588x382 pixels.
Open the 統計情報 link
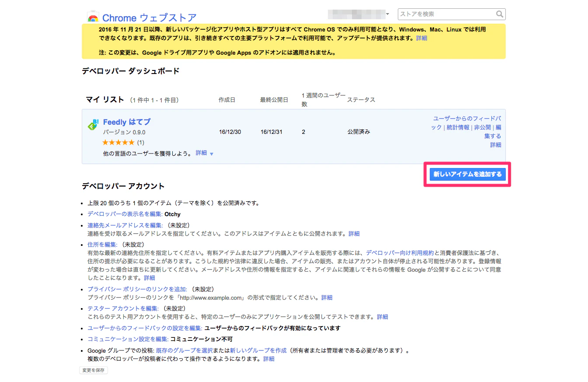(458, 127)
